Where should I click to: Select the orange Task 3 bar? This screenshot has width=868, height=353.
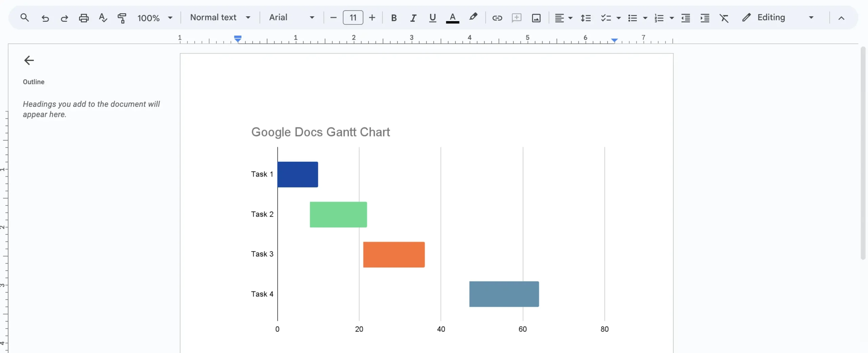click(x=394, y=254)
